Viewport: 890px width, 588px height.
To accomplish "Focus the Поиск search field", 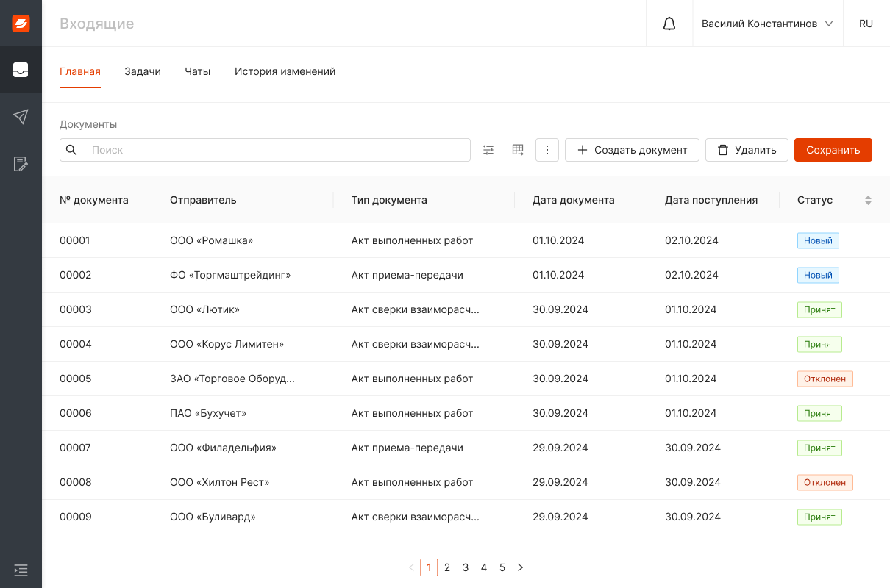I will 265,150.
